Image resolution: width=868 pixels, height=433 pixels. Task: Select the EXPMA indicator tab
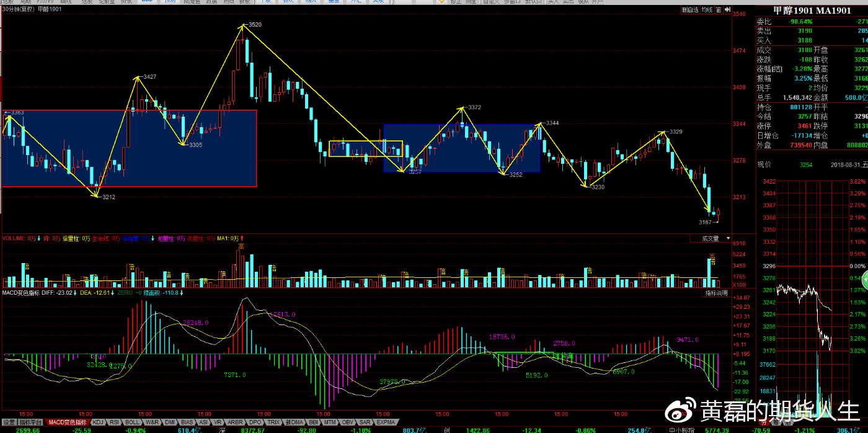(386, 422)
